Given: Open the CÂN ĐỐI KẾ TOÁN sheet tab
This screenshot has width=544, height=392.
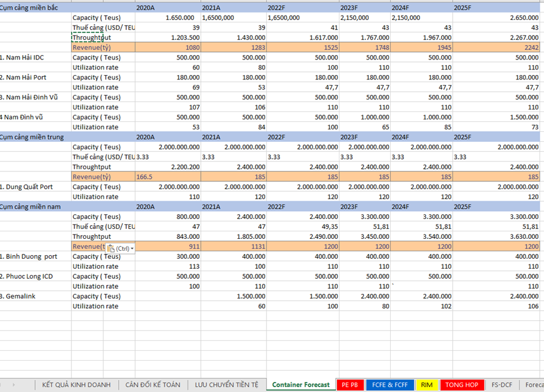Looking at the screenshot, I should [x=153, y=384].
